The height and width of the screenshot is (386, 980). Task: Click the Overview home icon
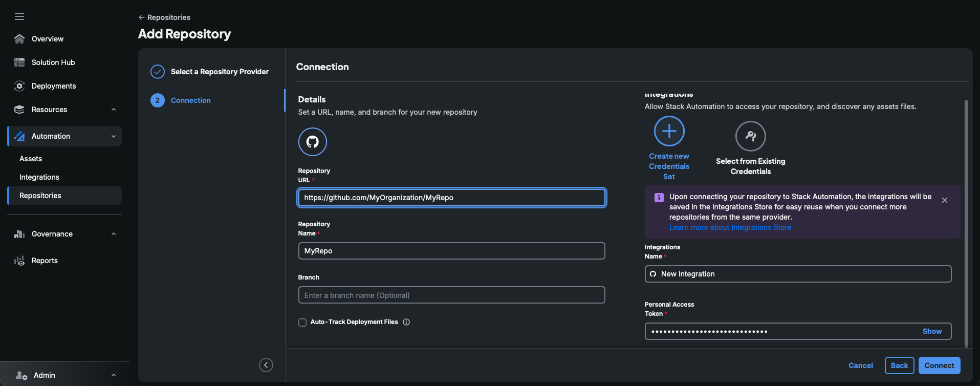pos(19,39)
